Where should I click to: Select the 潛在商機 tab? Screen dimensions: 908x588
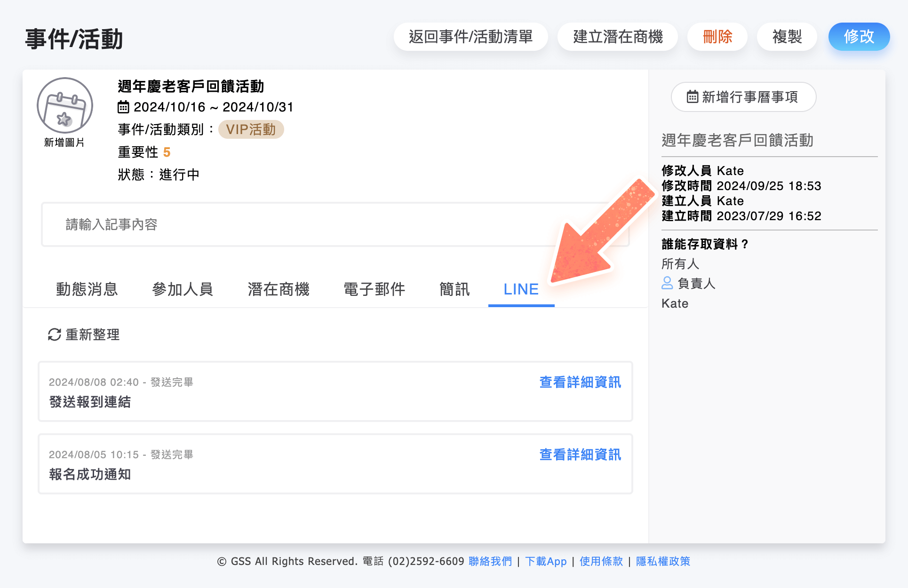(279, 289)
